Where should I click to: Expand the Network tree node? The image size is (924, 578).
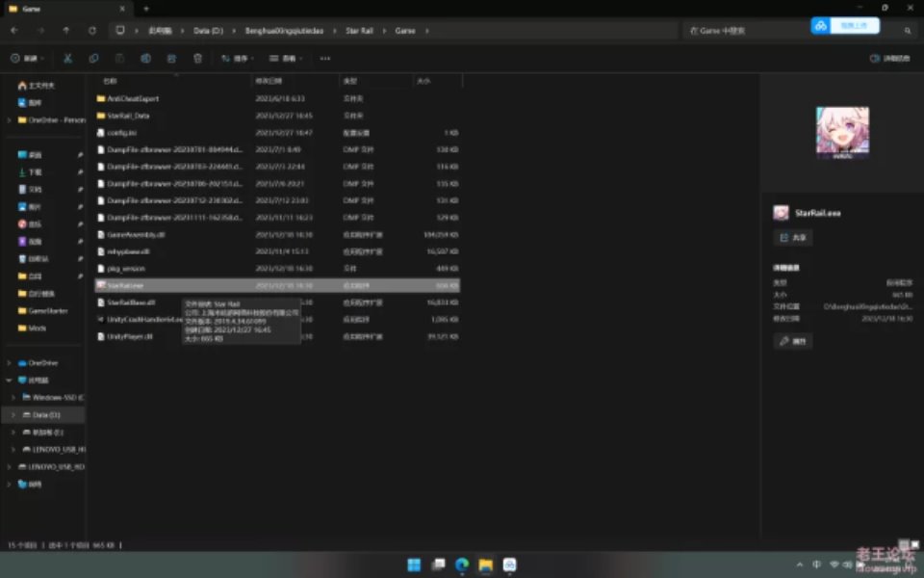tap(9, 485)
